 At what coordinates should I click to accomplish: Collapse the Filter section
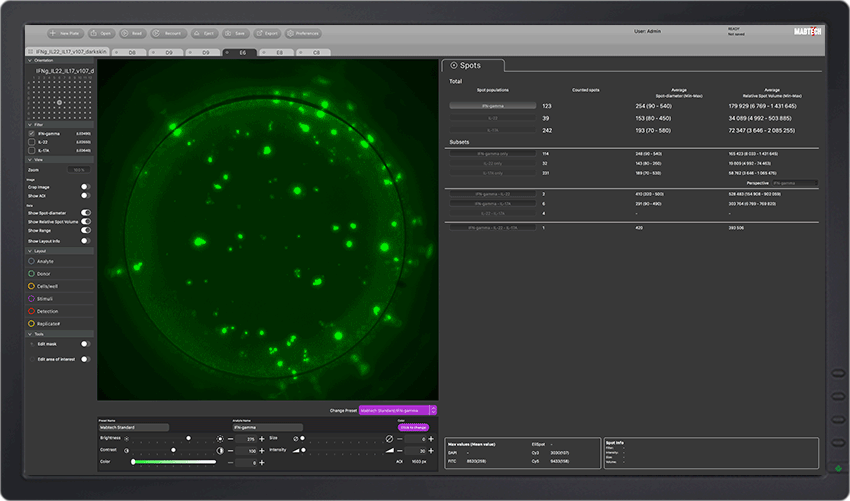click(x=28, y=124)
